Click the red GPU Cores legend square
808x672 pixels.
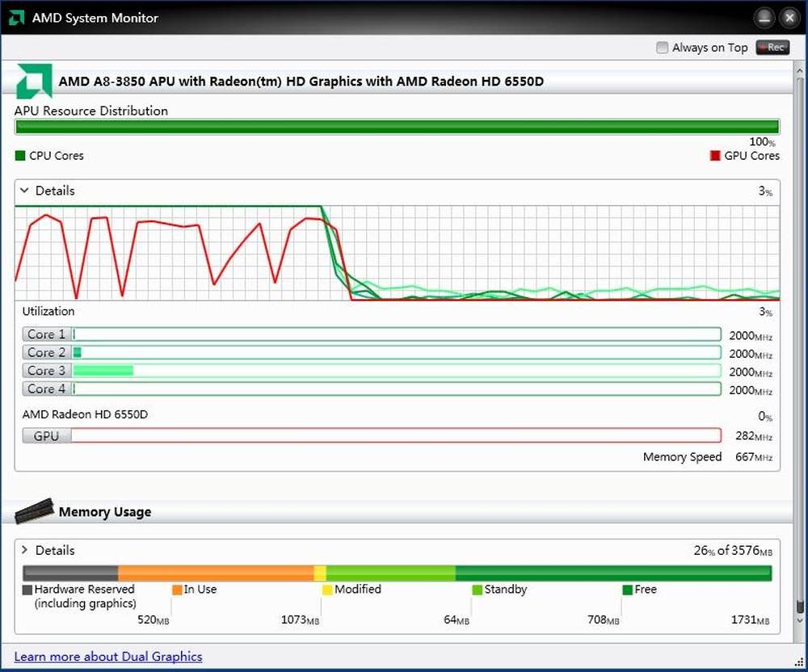[x=714, y=156]
